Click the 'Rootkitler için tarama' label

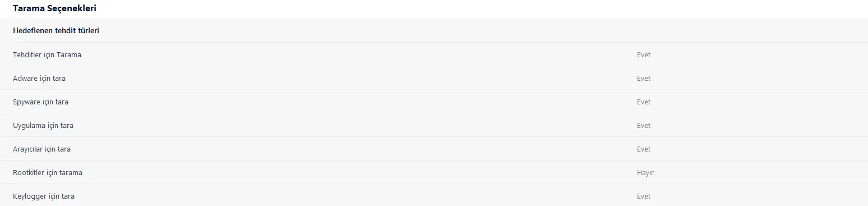coord(48,172)
